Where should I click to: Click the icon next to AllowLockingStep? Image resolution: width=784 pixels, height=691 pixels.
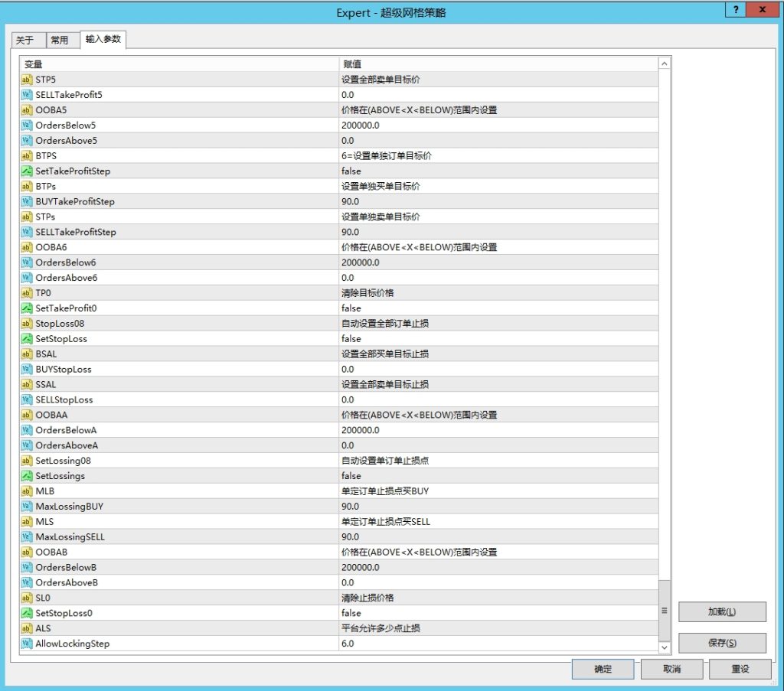click(27, 644)
